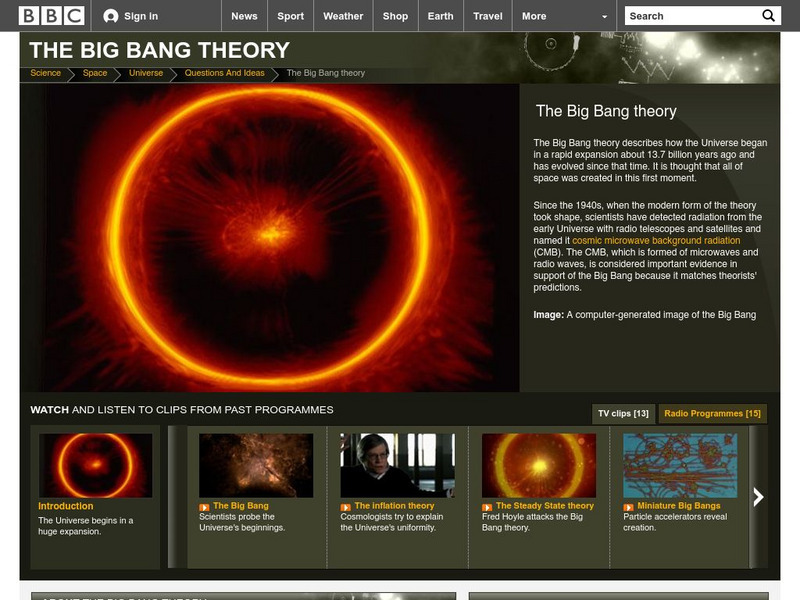
Task: Select The inflation theory thumbnail
Action: click(x=397, y=465)
